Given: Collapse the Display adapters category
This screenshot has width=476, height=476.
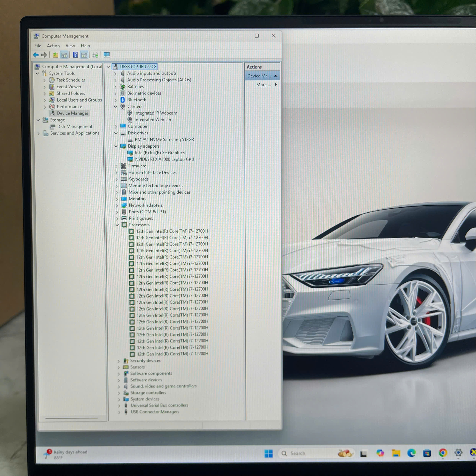Looking at the screenshot, I should 116,146.
